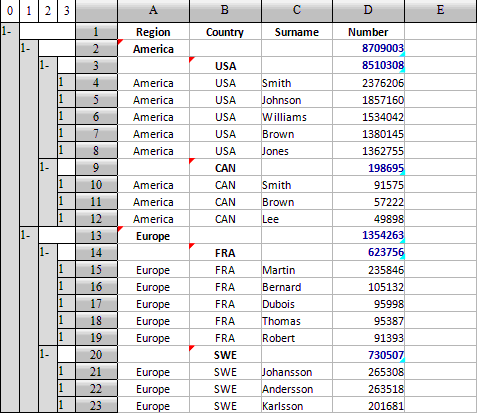This screenshot has width=478, height=413.
Task: Select column A header
Action: pyautogui.click(x=153, y=11)
